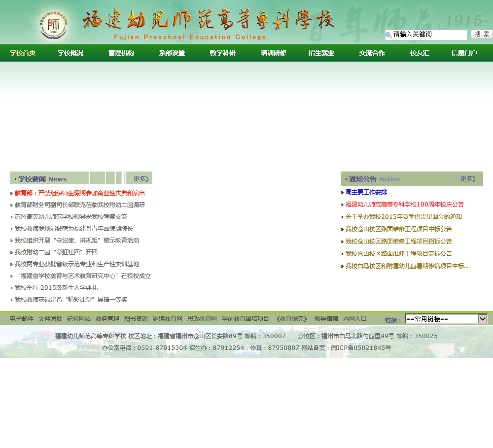
Task: Open news 我校举行2015级新生入学典礼
Action: tap(56, 288)
